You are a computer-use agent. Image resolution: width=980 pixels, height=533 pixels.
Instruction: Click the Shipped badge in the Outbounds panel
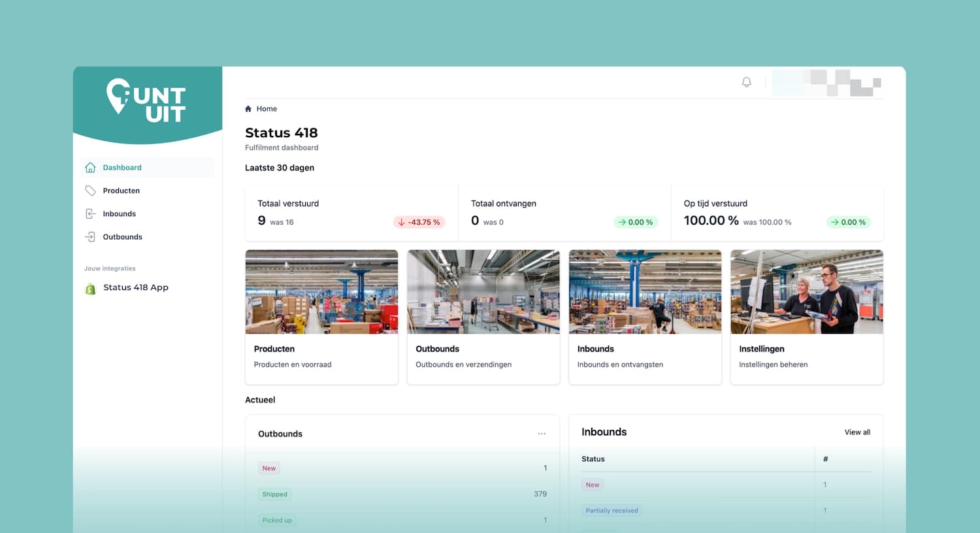[x=274, y=494]
